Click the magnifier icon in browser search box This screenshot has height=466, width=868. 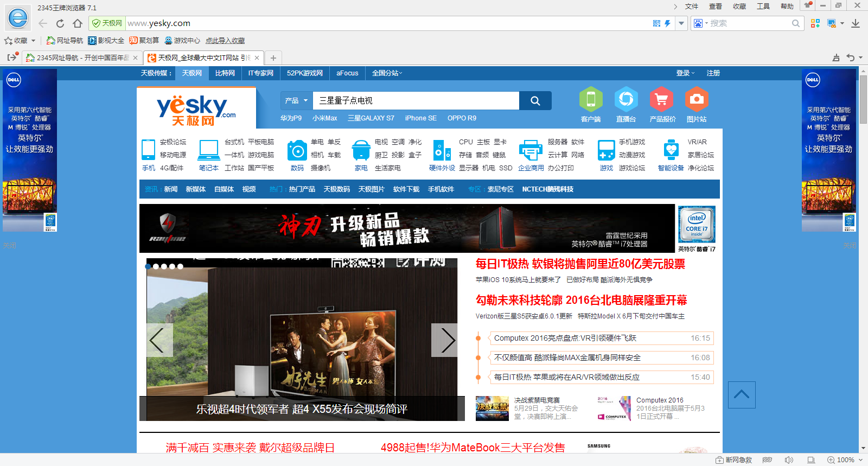click(x=796, y=23)
